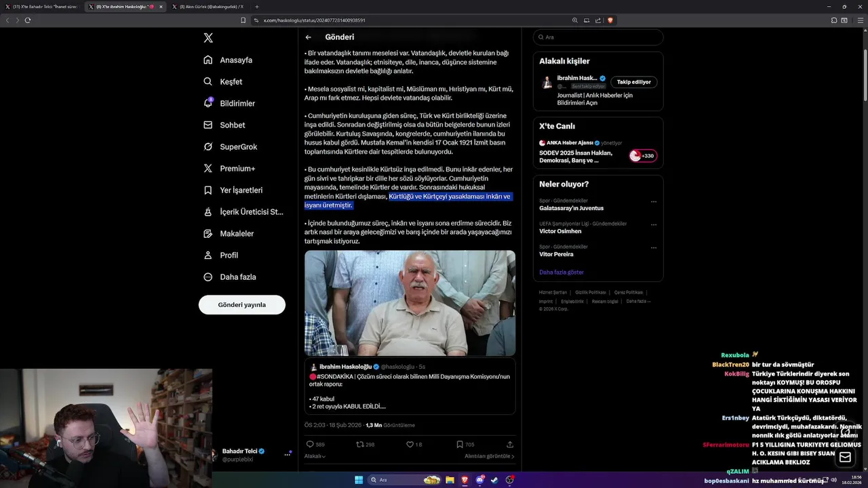Open Hizmet Şartları footer link
Viewport: 868px width, 488px height.
(553, 292)
